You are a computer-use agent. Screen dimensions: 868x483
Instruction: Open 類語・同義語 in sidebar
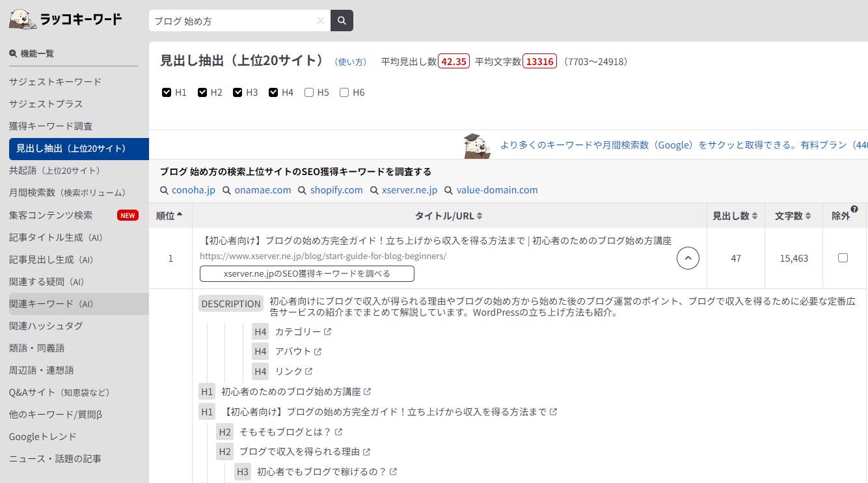[x=37, y=348]
